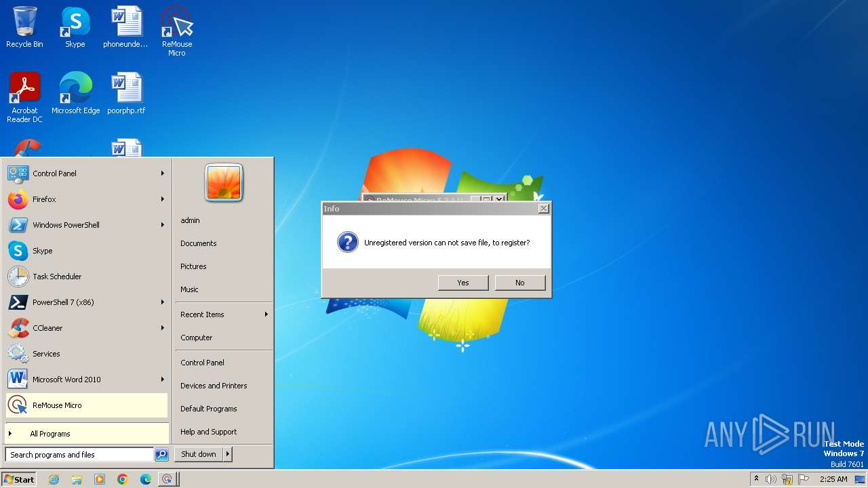Click the volume speaker tray icon
The height and width of the screenshot is (488, 868).
[771, 479]
